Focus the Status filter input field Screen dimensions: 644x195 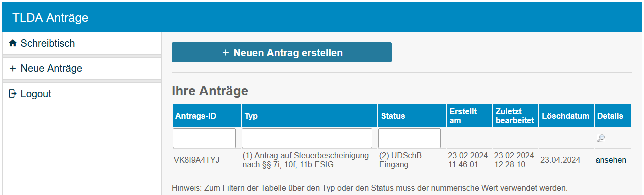409,138
